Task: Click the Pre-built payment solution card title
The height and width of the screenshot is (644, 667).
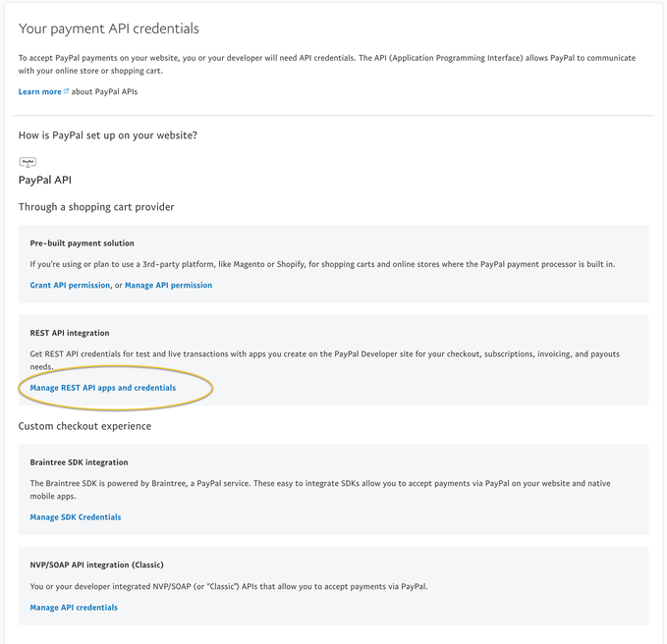Action: point(82,243)
